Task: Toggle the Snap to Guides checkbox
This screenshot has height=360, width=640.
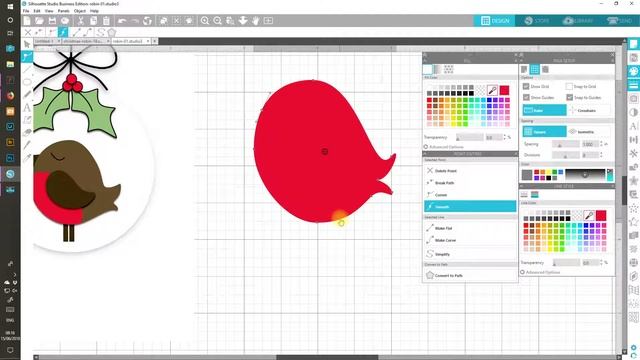Action: tap(569, 98)
